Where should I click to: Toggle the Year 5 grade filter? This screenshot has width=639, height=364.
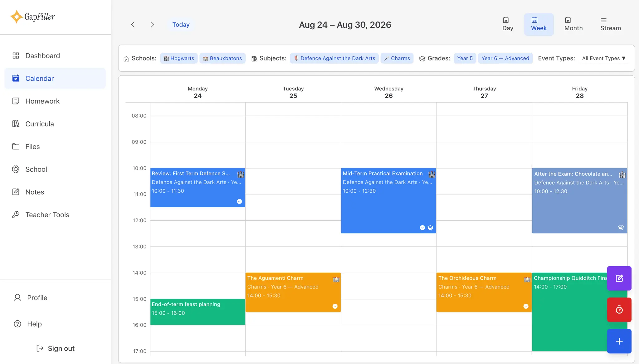click(465, 58)
